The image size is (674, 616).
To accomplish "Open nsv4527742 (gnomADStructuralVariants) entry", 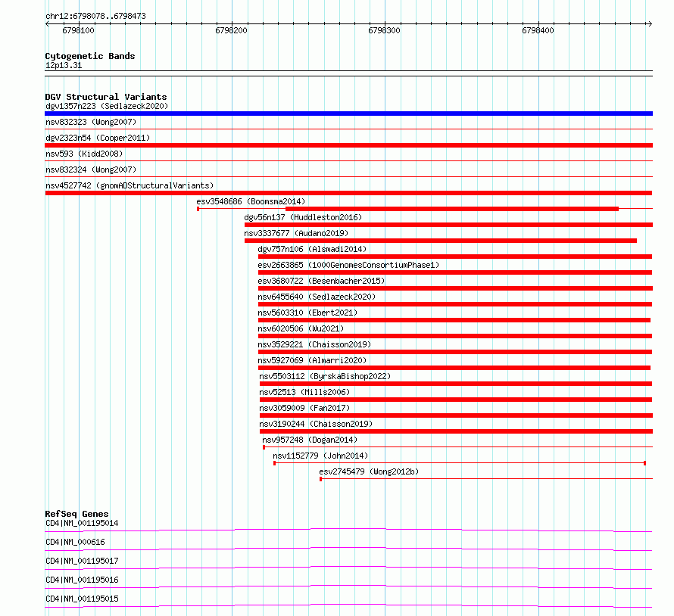I will pyautogui.click(x=129, y=185).
